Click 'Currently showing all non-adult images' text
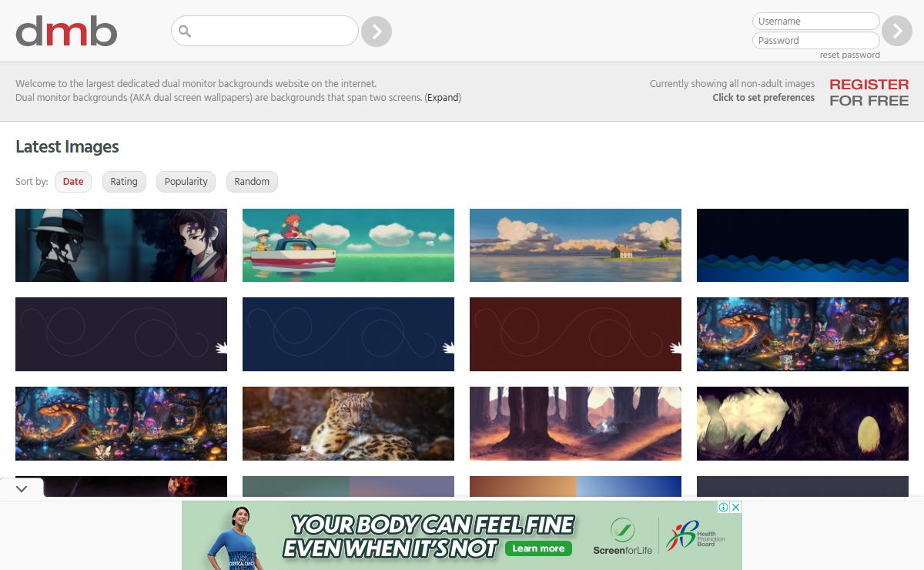924x570 pixels. (x=731, y=83)
